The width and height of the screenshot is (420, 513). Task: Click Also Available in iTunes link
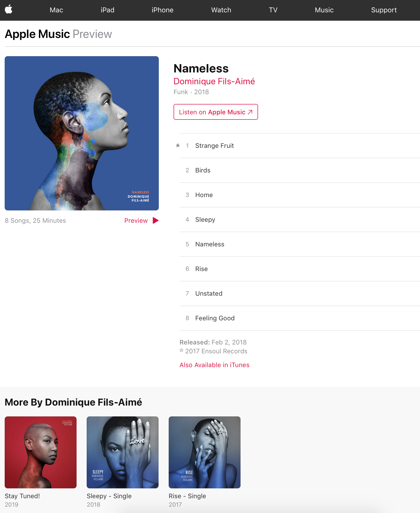point(214,365)
